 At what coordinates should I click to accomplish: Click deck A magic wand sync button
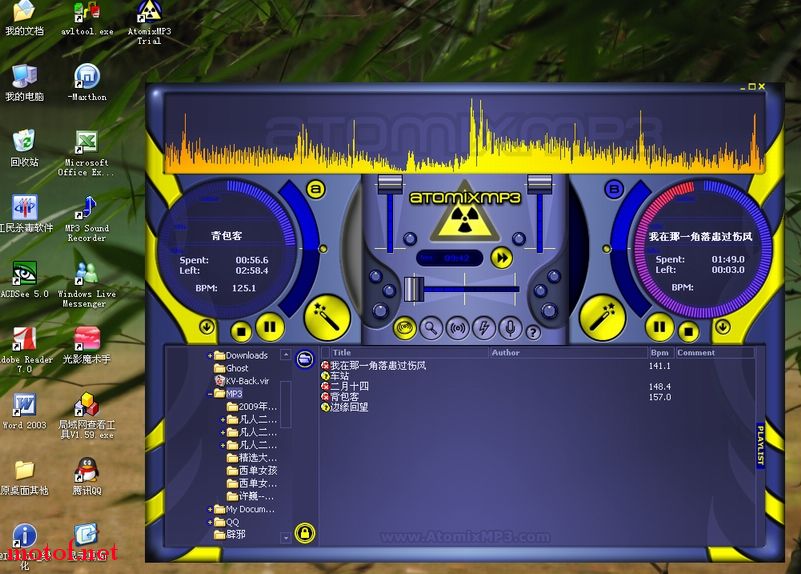[x=327, y=318]
